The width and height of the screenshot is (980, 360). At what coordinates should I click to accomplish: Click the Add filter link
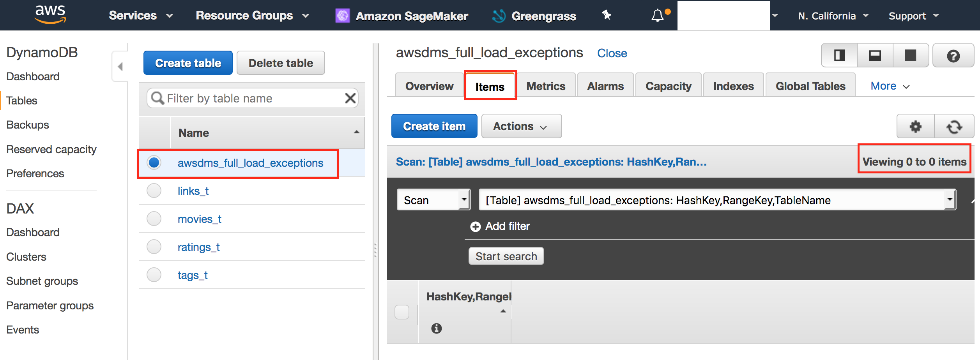[x=507, y=226]
